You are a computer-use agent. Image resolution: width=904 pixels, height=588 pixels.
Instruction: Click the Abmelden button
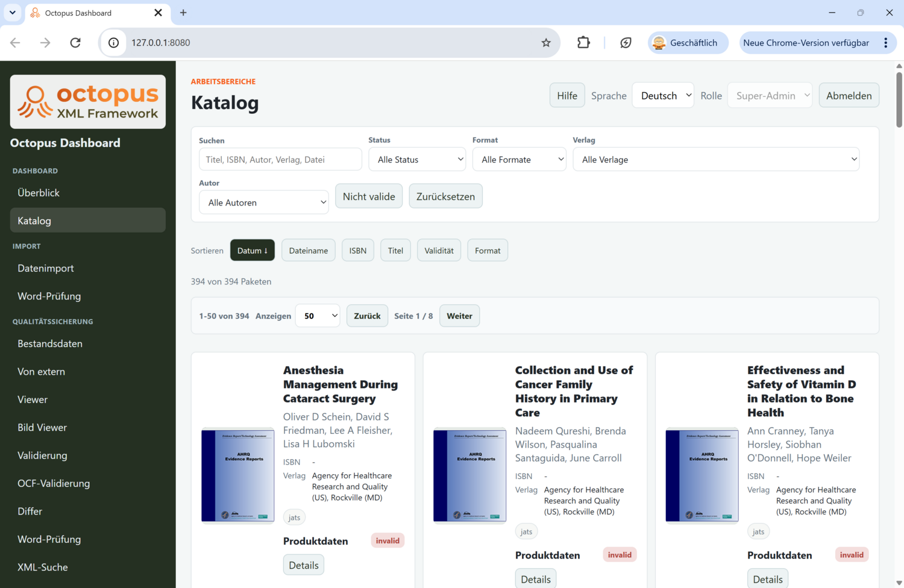[x=849, y=96]
